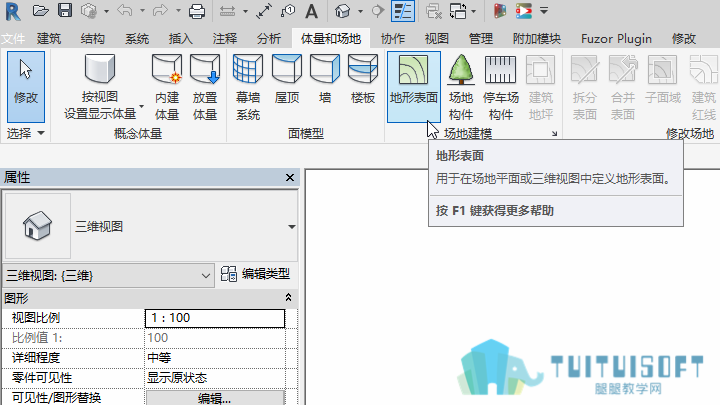Image resolution: width=720 pixels, height=405 pixels.
Task: Click the Synchronize with central icon
Action: click(89, 11)
